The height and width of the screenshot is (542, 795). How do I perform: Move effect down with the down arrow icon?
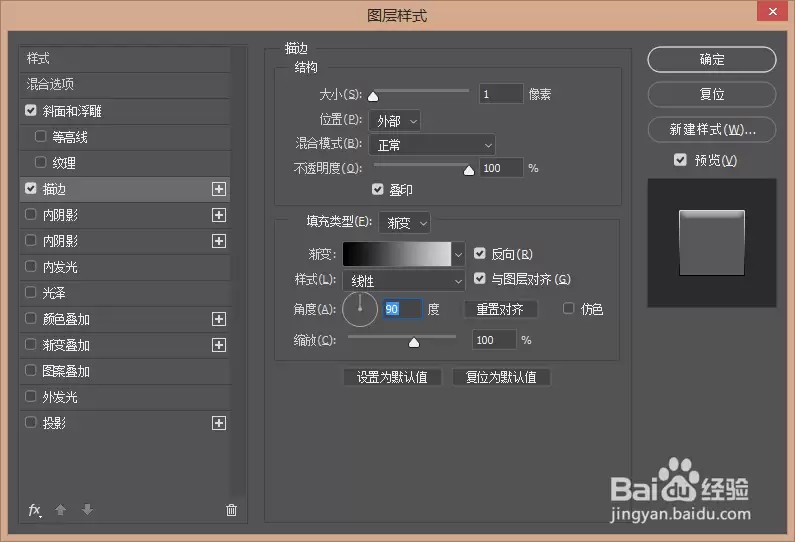[87, 509]
